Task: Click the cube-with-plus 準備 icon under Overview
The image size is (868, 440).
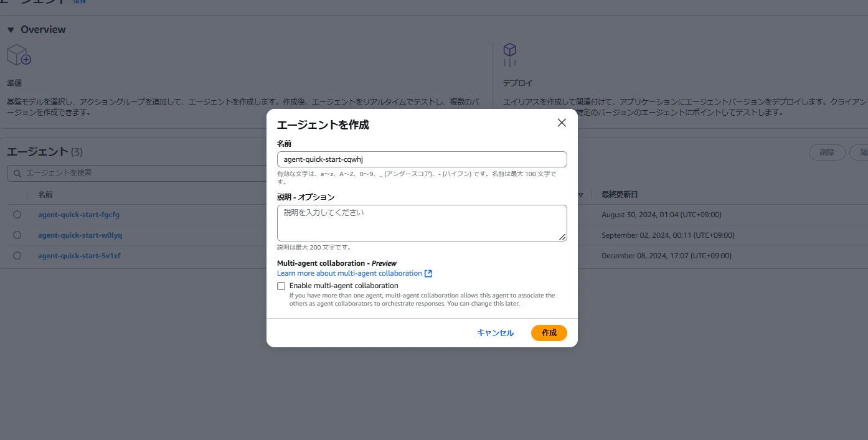Action: point(19,54)
